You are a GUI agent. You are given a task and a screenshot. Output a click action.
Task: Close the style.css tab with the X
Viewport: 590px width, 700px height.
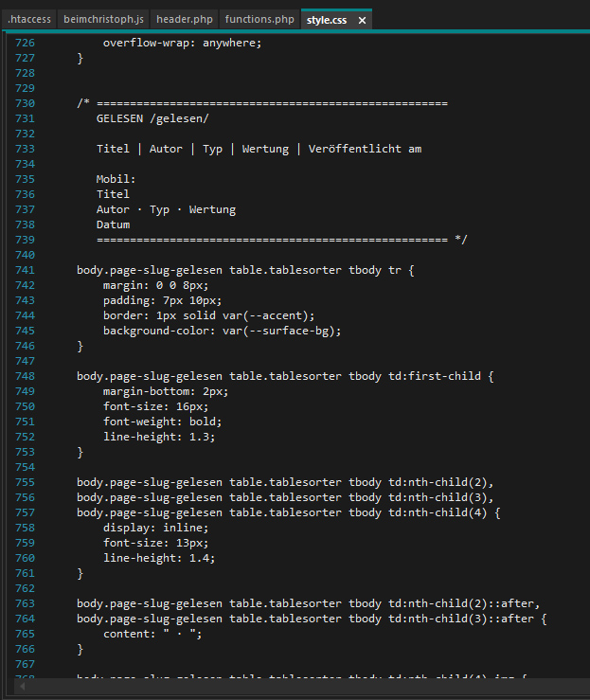[x=362, y=21]
